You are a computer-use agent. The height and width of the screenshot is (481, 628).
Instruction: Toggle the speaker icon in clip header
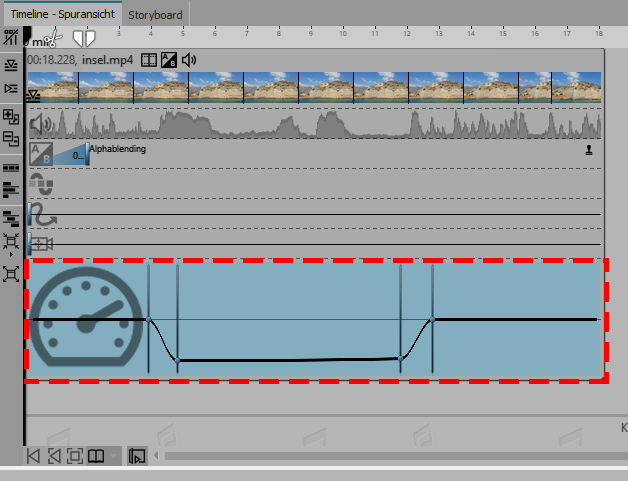pos(189,60)
